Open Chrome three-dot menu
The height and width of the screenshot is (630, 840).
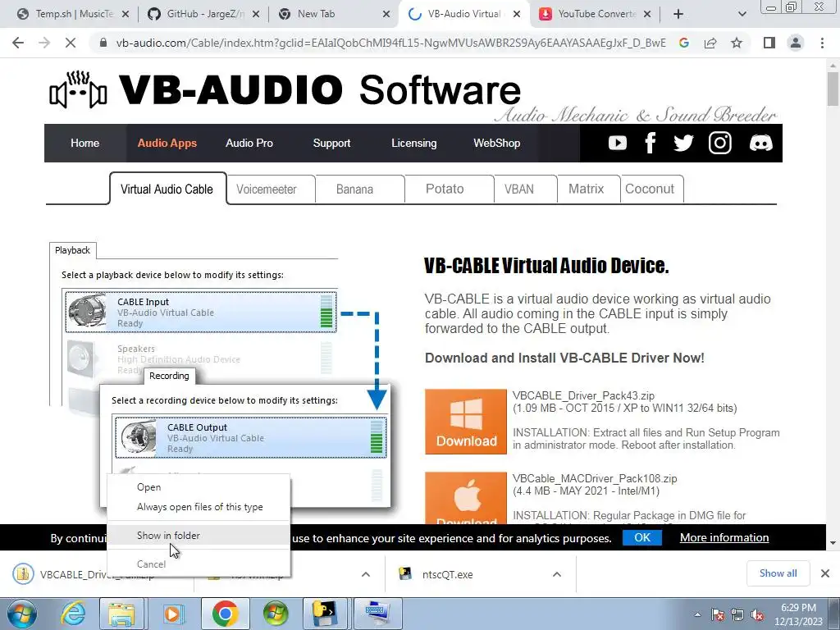click(x=822, y=43)
